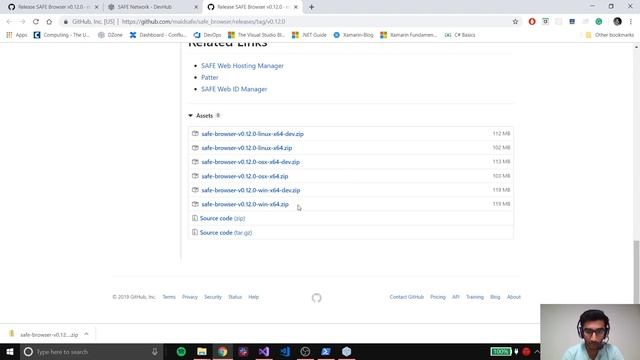Viewport: 640px width, 360px height.
Task: Click GitHub logo in footer
Action: [x=316, y=298]
